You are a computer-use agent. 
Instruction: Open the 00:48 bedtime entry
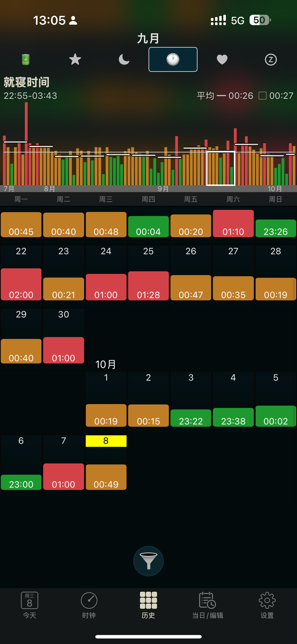click(x=106, y=225)
